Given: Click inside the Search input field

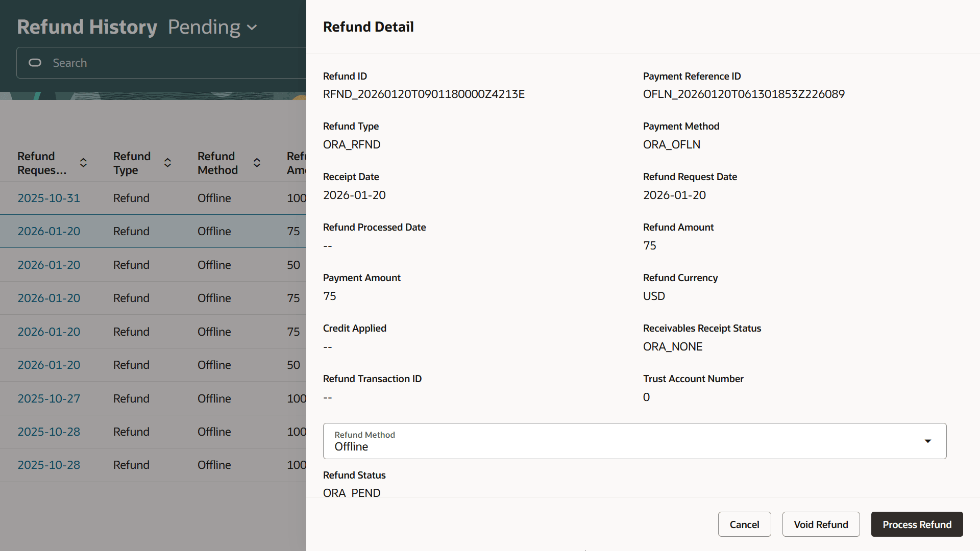Looking at the screenshot, I should click(x=153, y=63).
